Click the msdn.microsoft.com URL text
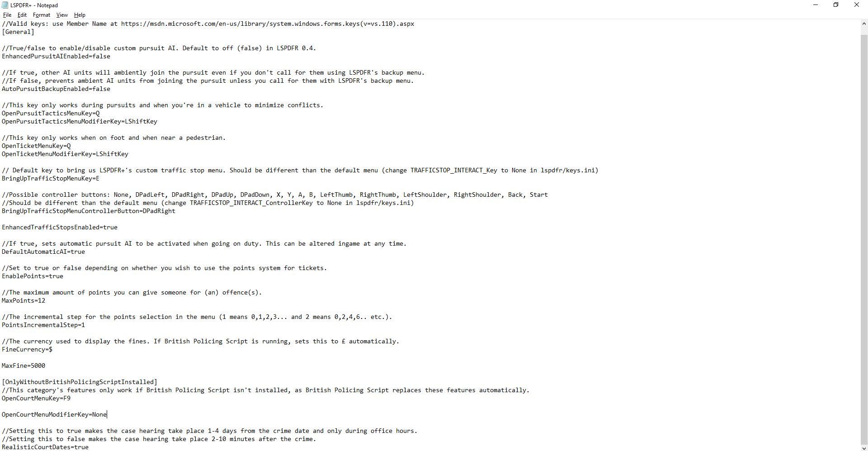Image resolution: width=868 pixels, height=451 pixels. [268, 24]
